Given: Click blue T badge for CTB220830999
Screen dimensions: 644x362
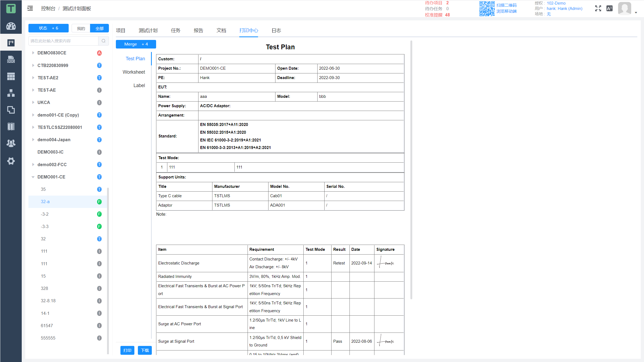Looking at the screenshot, I should point(99,65).
